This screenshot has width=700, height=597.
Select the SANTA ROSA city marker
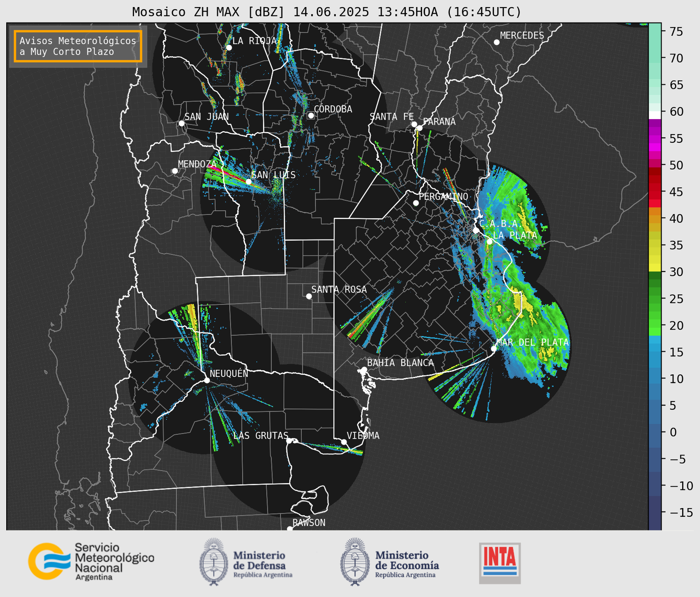click(x=309, y=296)
